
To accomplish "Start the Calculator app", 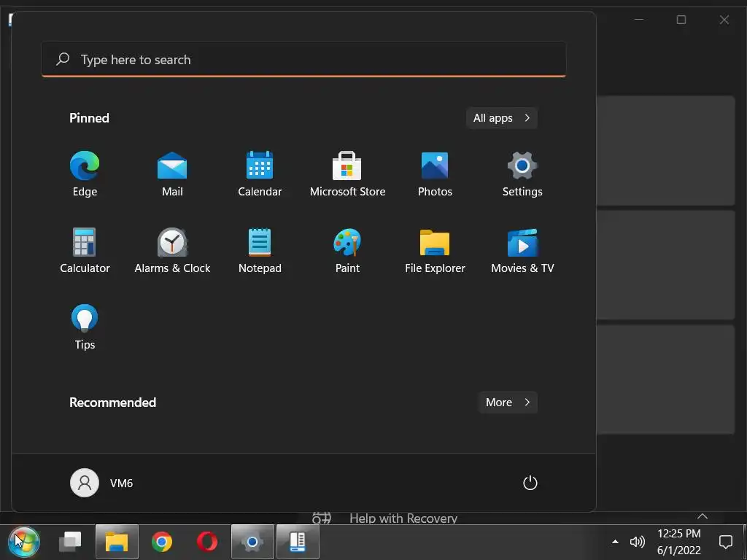I will 85,251.
